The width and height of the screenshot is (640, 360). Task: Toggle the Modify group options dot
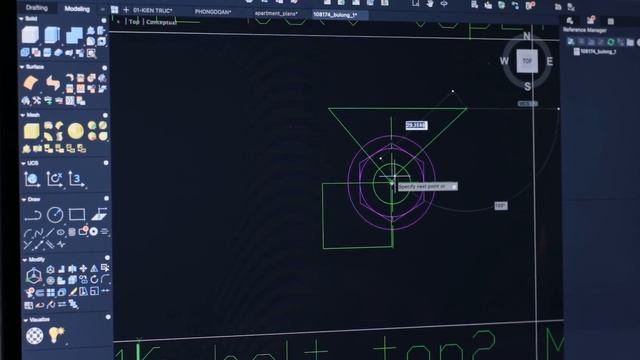107,258
